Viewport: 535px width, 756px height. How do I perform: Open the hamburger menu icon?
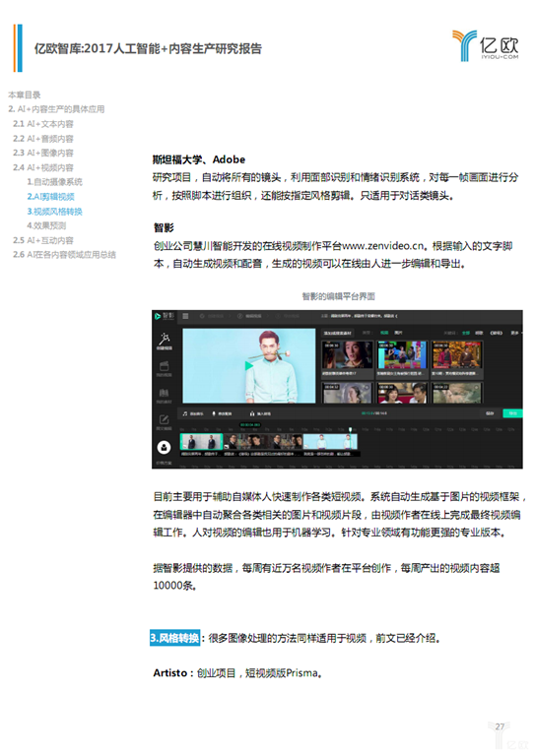tap(186, 316)
